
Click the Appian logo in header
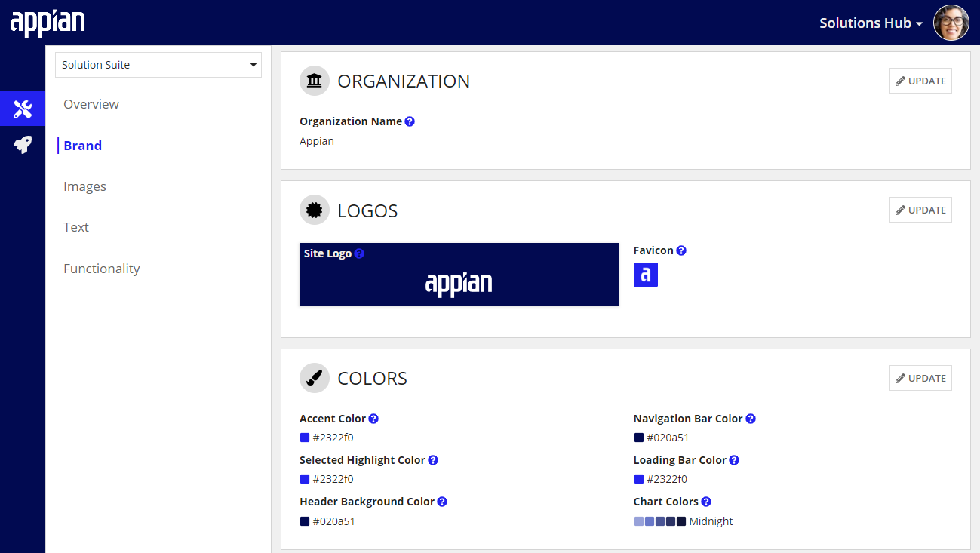48,23
